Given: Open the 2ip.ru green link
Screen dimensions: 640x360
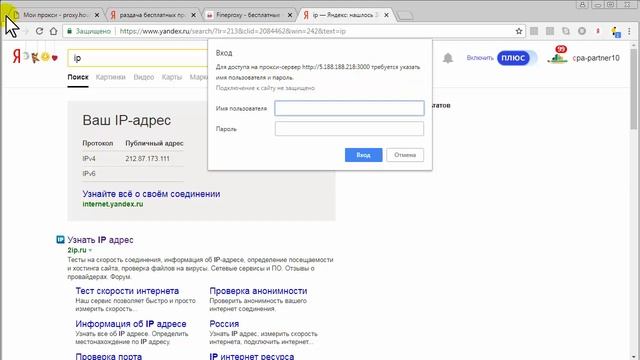Looking at the screenshot, I should [x=77, y=250].
